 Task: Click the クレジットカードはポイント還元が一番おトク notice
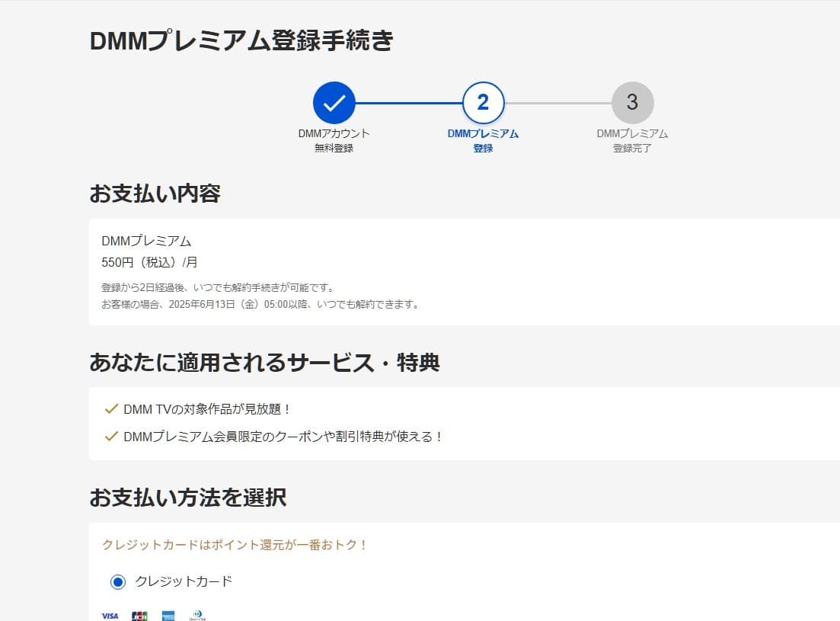(x=235, y=544)
